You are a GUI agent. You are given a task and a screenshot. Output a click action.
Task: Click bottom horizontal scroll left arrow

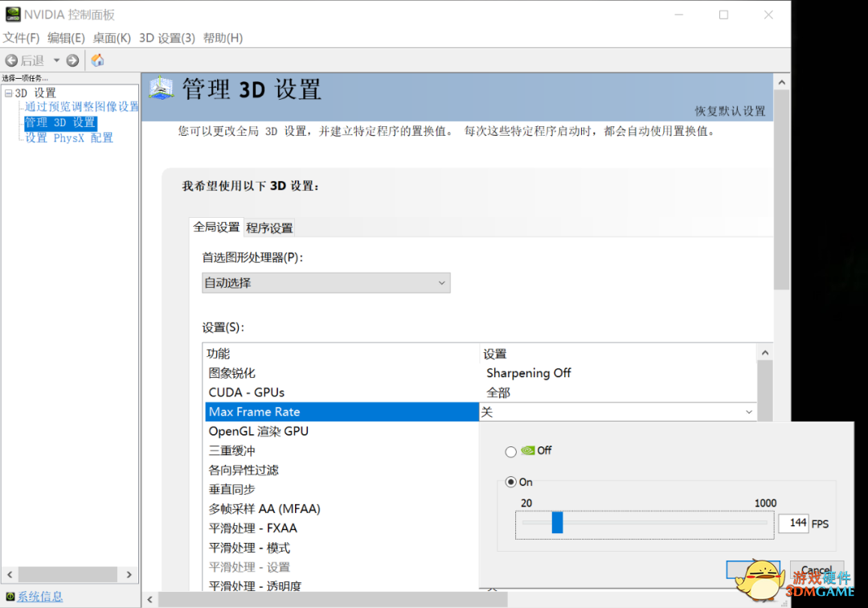(150, 599)
